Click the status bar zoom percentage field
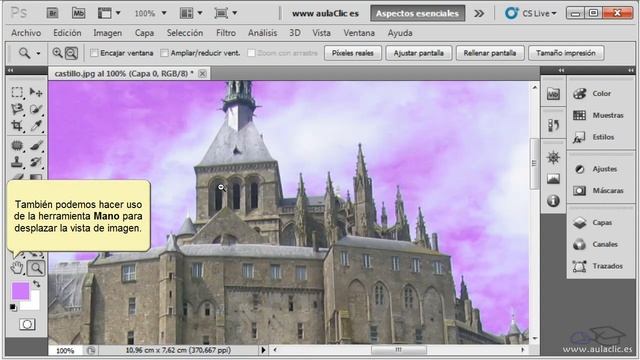Viewport: 640px width, 360px height. coord(65,350)
